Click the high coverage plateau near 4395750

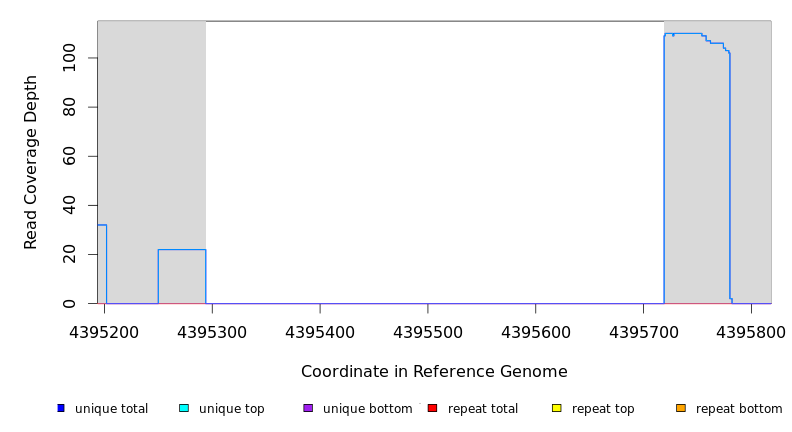[x=688, y=33]
